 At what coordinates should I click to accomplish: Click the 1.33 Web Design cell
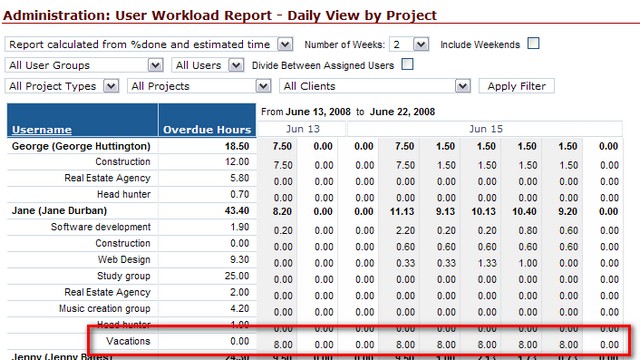coord(487,263)
